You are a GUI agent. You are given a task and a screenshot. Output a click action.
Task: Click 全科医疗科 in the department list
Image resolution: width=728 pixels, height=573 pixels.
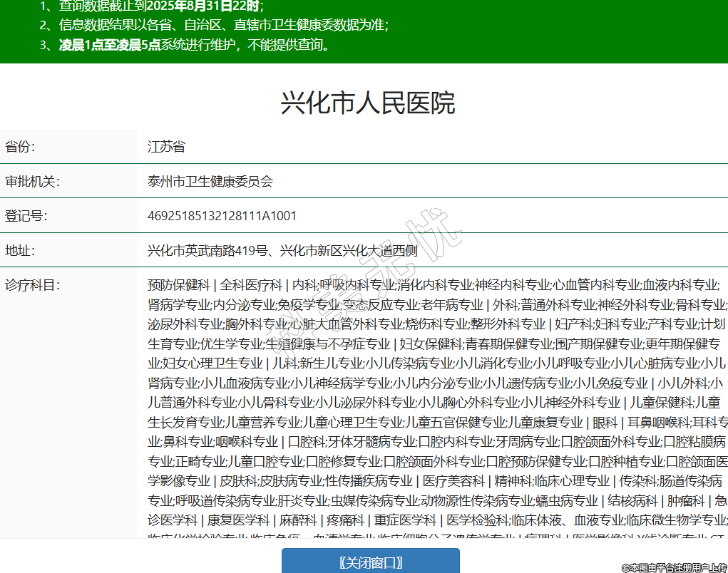251,285
